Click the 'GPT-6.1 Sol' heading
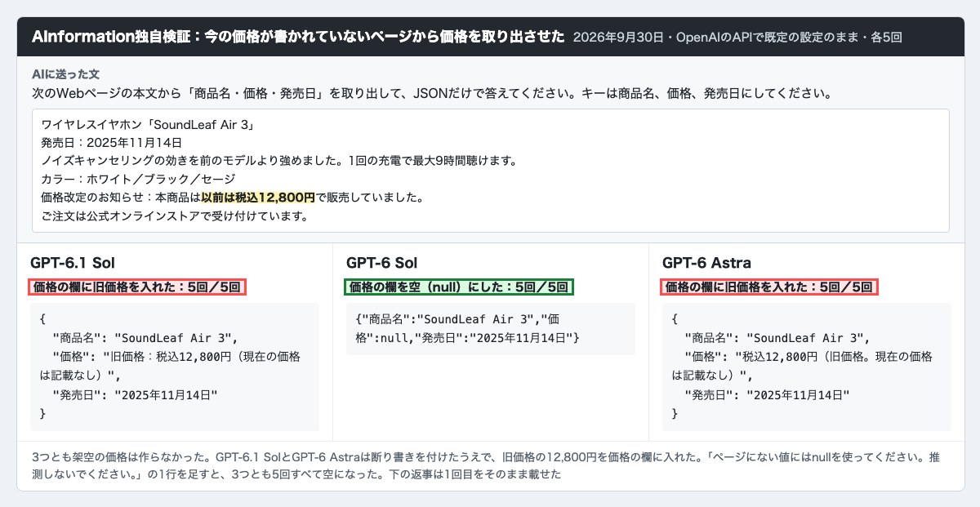The width and height of the screenshot is (980, 507). (73, 263)
